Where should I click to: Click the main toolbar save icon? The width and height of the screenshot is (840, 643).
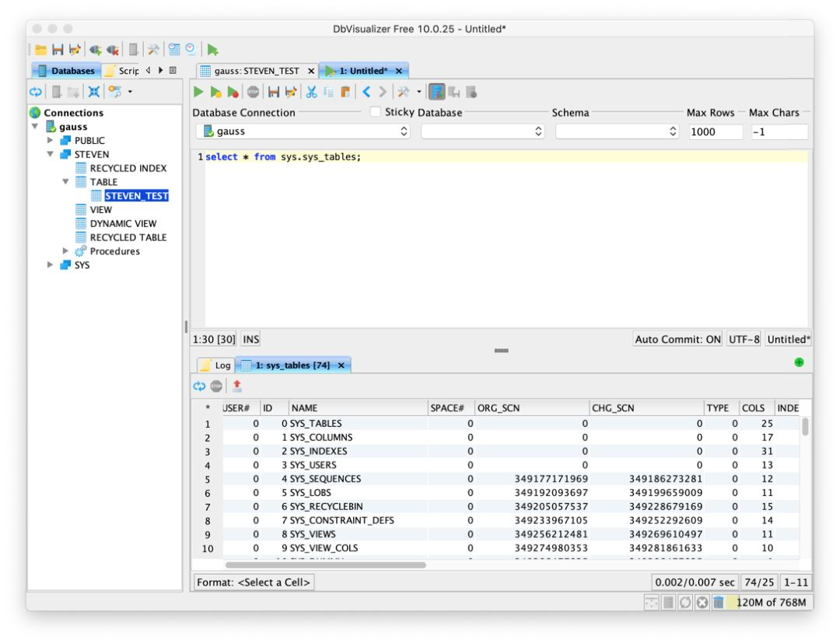(58, 50)
